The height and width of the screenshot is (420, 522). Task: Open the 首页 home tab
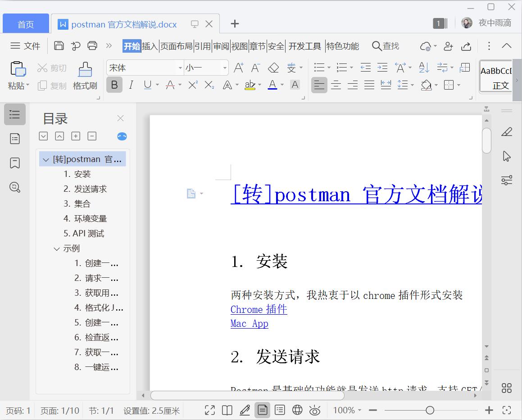pyautogui.click(x=26, y=23)
